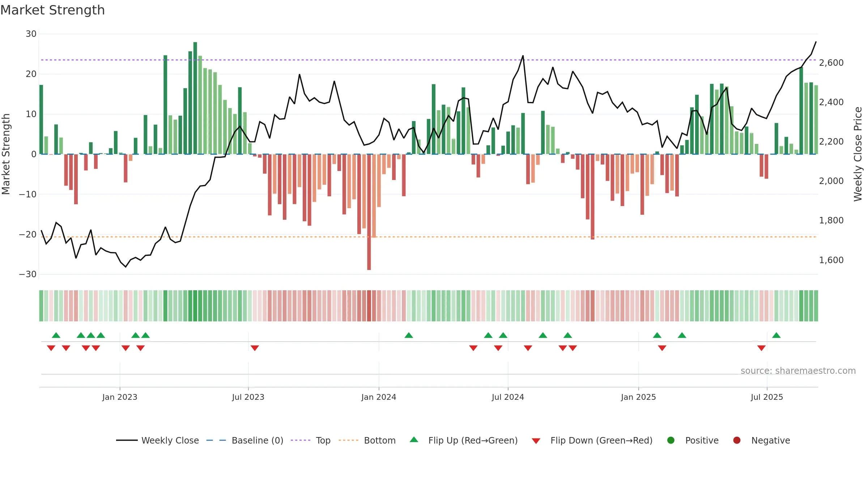Click the source: sharemaestro.com text

click(x=798, y=371)
